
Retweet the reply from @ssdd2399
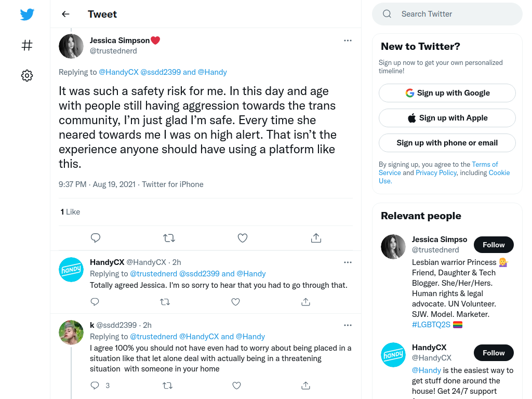(168, 385)
